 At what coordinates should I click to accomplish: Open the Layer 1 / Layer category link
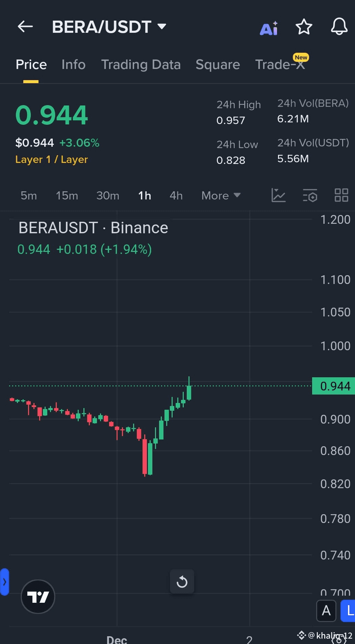(51, 159)
